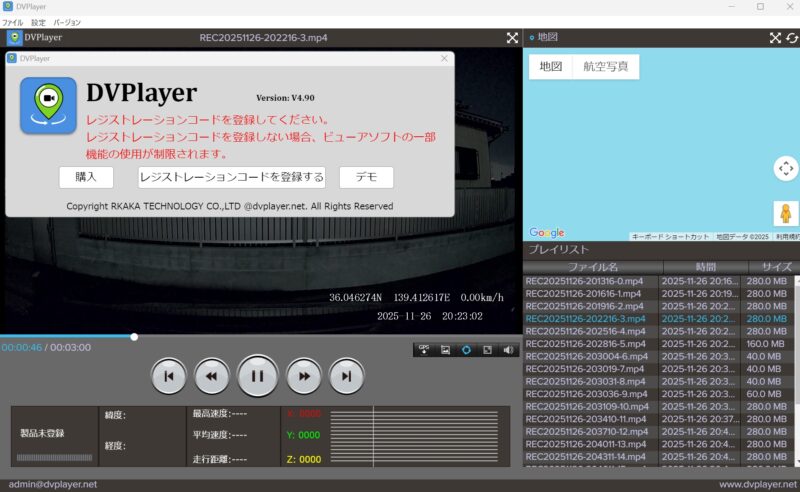Refresh the map panel
This screenshot has height=492, width=800.
(x=792, y=38)
